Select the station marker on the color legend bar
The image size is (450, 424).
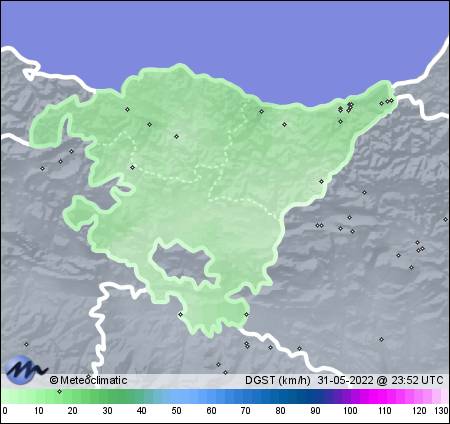[x=59, y=391]
